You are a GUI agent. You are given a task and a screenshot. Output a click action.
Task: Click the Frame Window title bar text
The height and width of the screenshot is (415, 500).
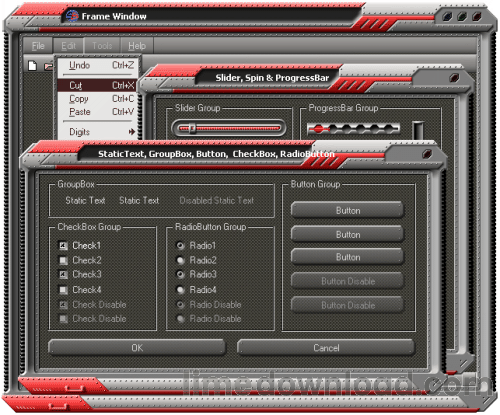pyautogui.click(x=114, y=16)
